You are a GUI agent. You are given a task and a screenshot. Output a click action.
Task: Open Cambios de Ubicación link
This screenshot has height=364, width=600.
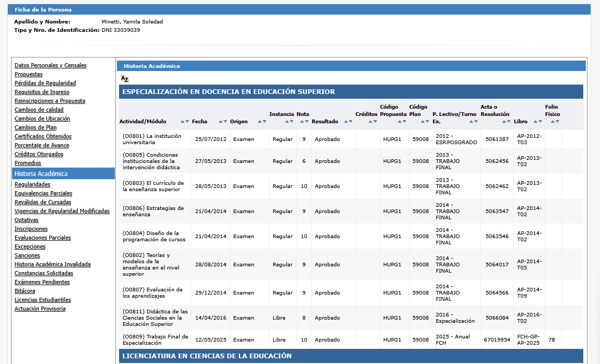point(42,119)
